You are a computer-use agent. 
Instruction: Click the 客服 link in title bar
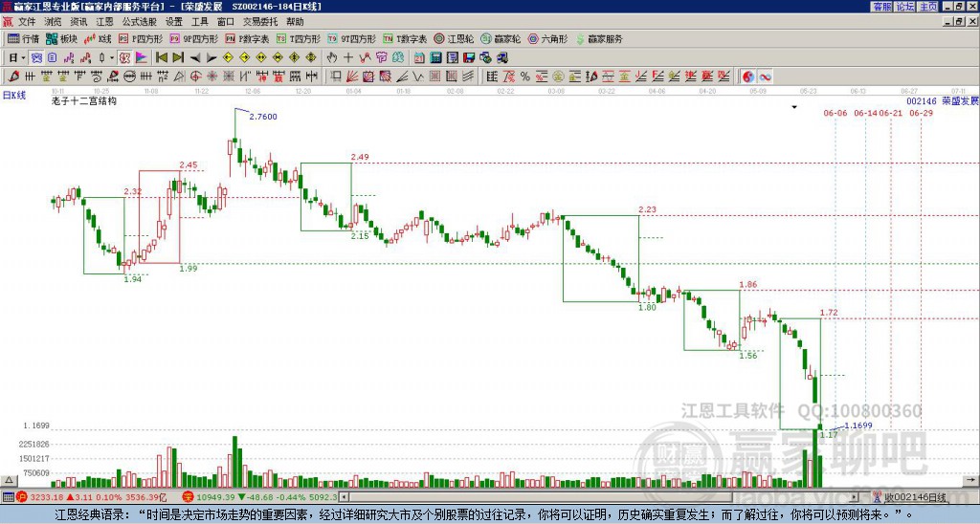[x=881, y=7]
